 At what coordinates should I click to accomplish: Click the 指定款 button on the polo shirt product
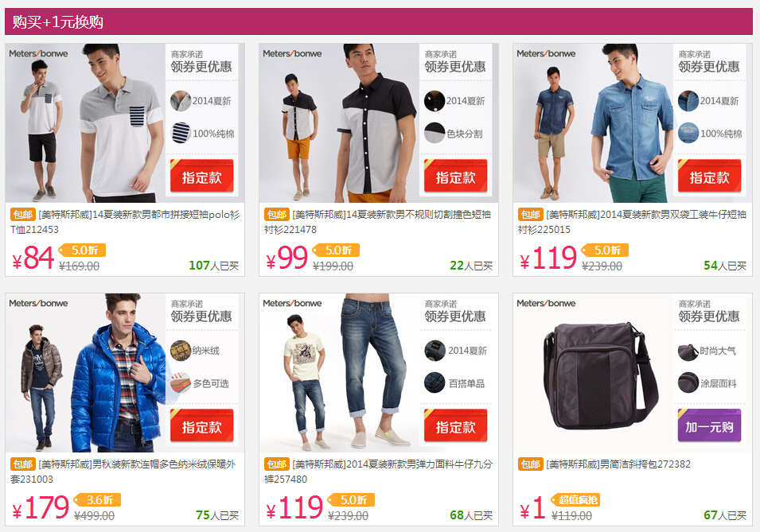click(x=201, y=176)
